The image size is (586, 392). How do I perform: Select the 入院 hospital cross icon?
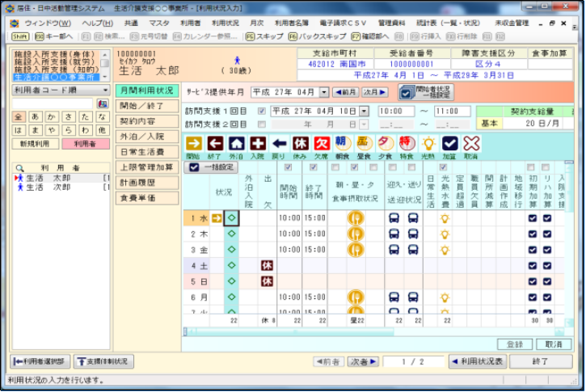coord(257,144)
